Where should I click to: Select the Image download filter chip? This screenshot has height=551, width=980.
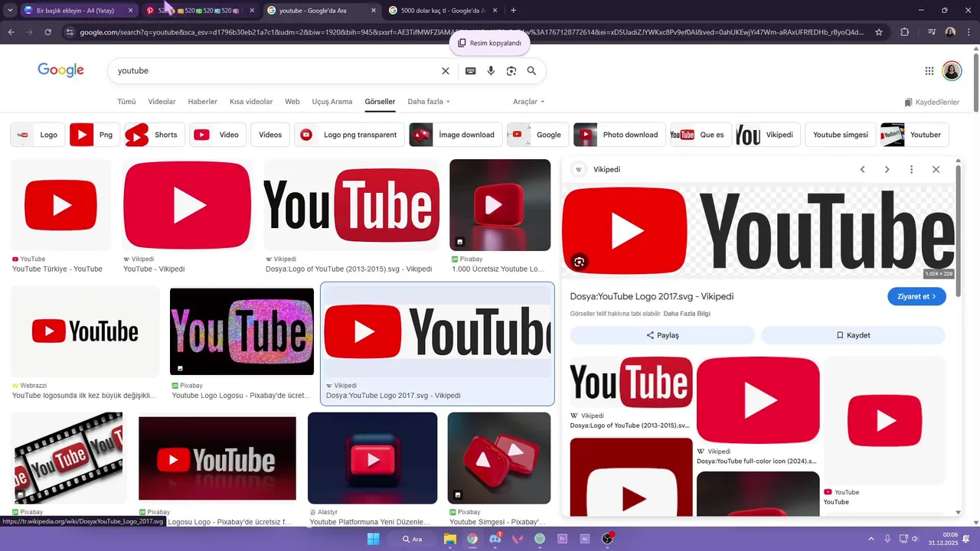[456, 135]
